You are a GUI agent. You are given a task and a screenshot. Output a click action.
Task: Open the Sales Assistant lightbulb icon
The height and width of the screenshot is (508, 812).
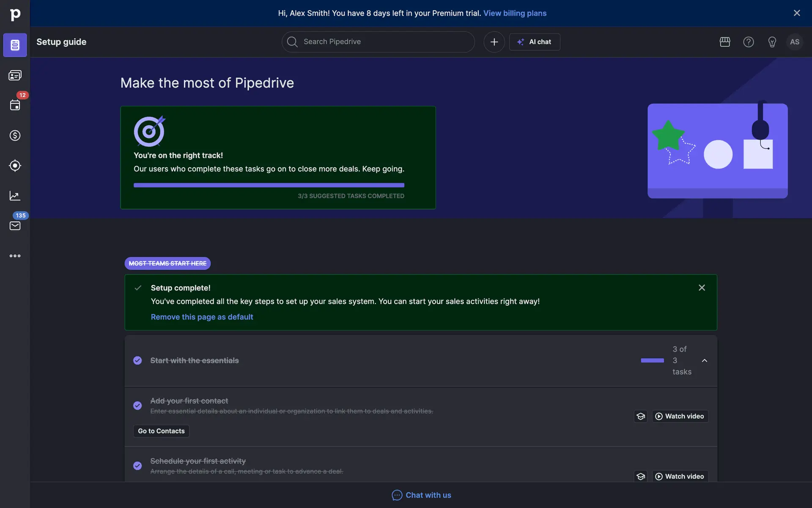(772, 42)
